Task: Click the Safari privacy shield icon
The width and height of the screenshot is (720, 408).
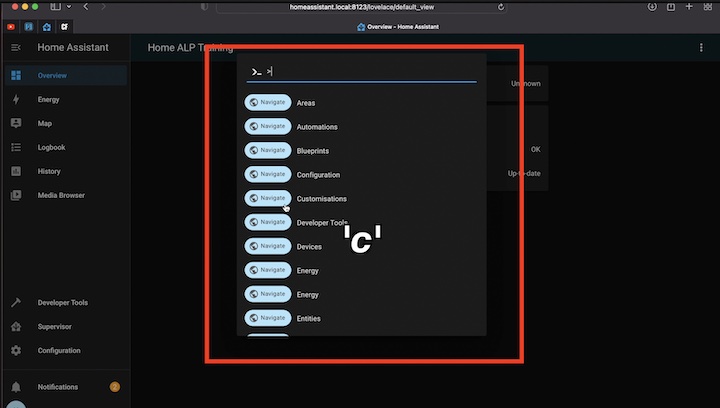Action: tap(204, 7)
